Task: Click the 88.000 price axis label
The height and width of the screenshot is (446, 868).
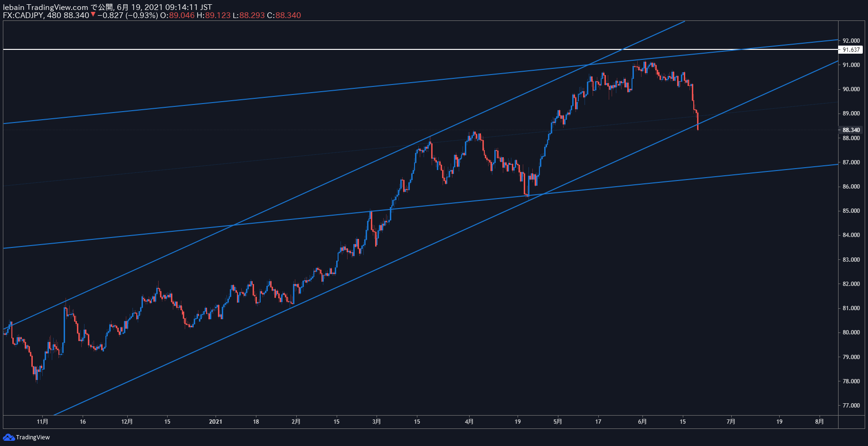Action: coord(851,138)
